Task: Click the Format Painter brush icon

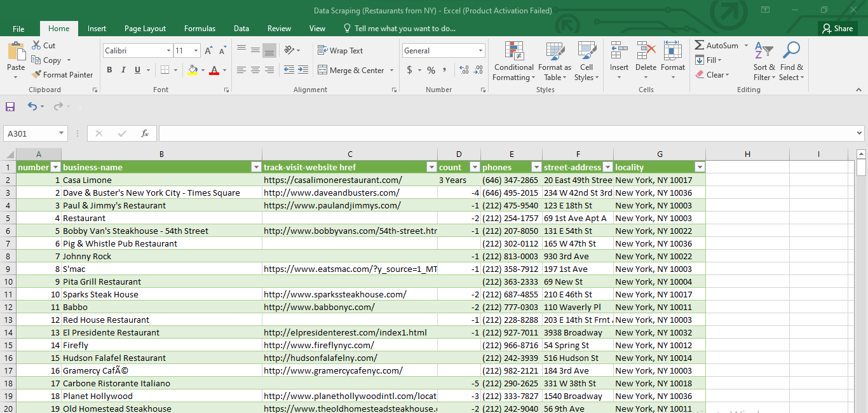Action: click(x=37, y=75)
